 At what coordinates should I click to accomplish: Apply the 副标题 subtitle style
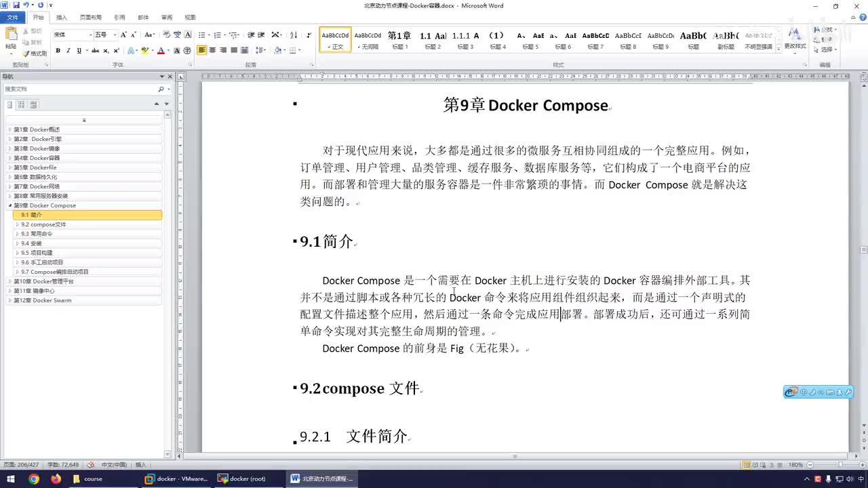726,40
